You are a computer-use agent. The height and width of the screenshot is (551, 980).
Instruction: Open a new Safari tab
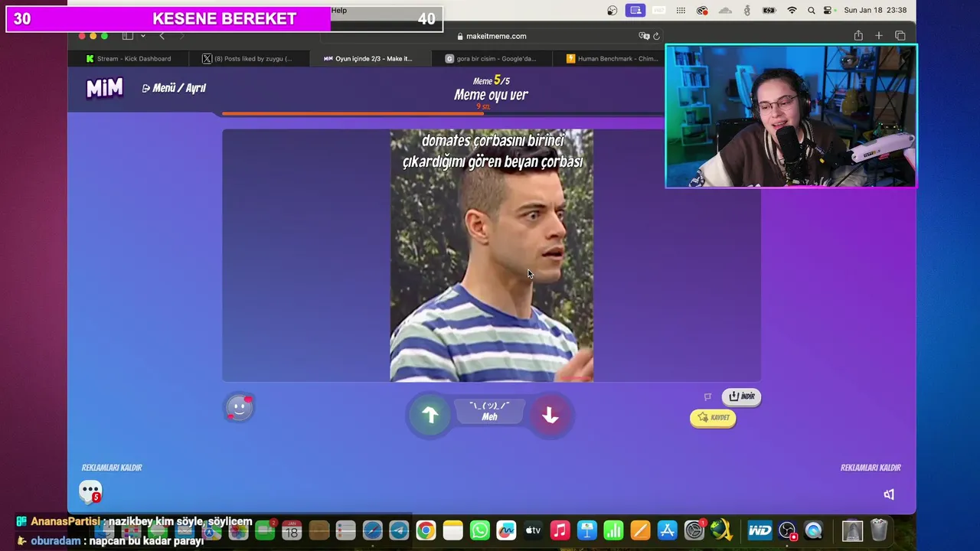tap(879, 36)
